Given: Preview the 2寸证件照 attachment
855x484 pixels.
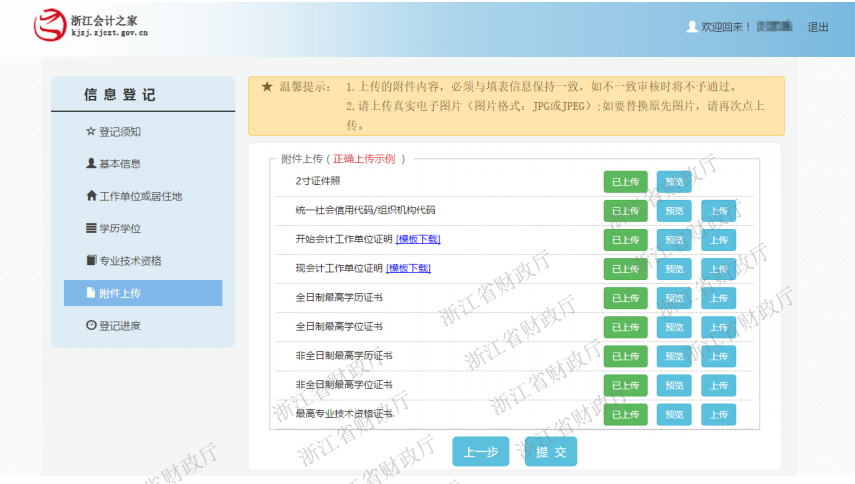Looking at the screenshot, I should coord(674,182).
